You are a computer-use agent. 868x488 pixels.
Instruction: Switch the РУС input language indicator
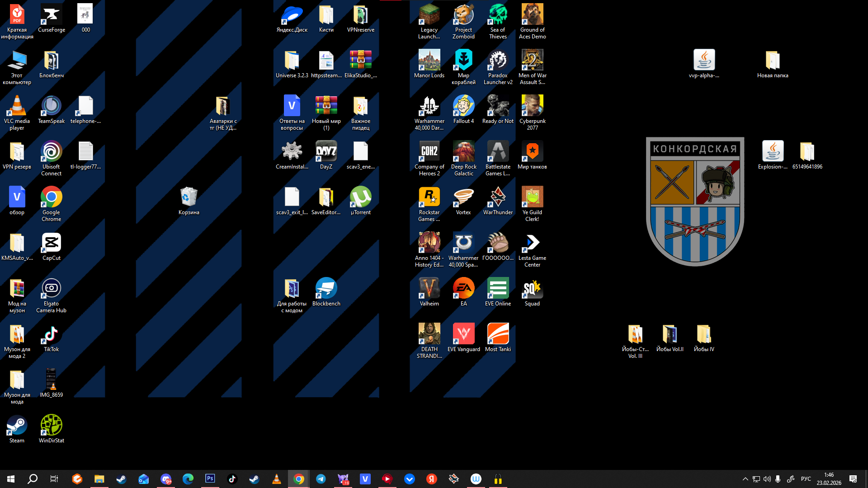pos(806,479)
